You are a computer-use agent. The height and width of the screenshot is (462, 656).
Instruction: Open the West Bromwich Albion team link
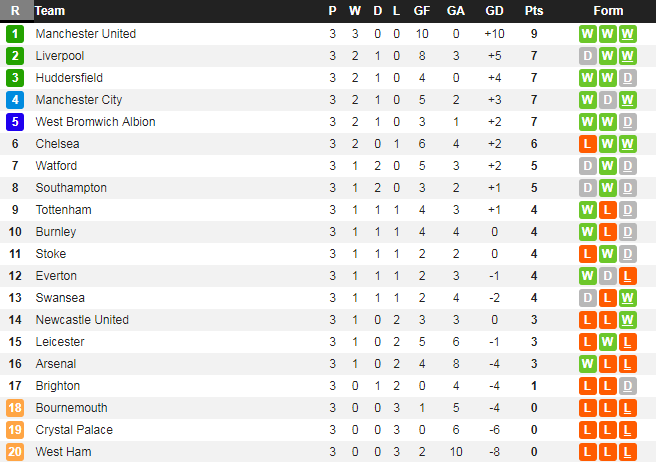(x=95, y=122)
